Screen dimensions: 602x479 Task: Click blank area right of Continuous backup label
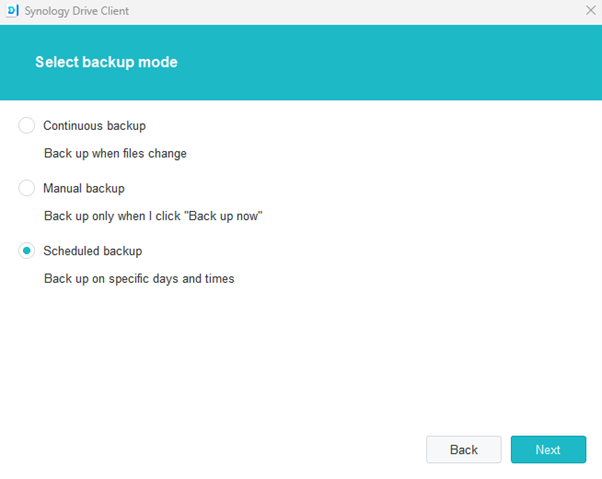pos(350,126)
